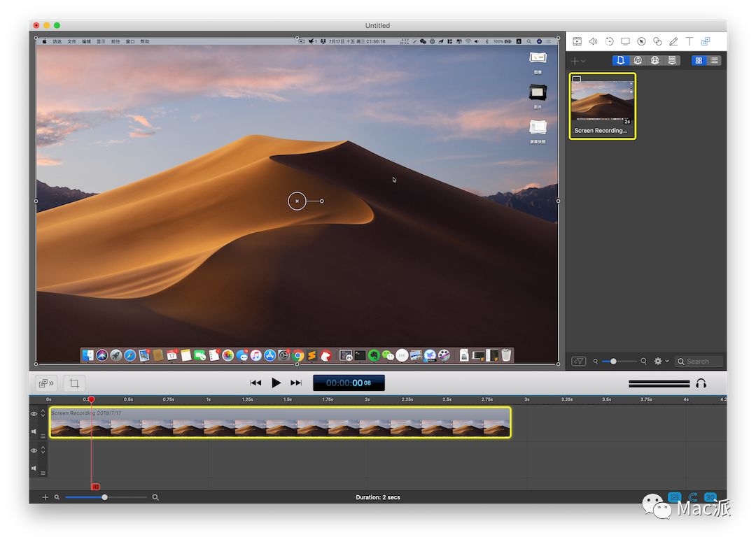Expand the inspector panel toggle with double chevrons

46,383
